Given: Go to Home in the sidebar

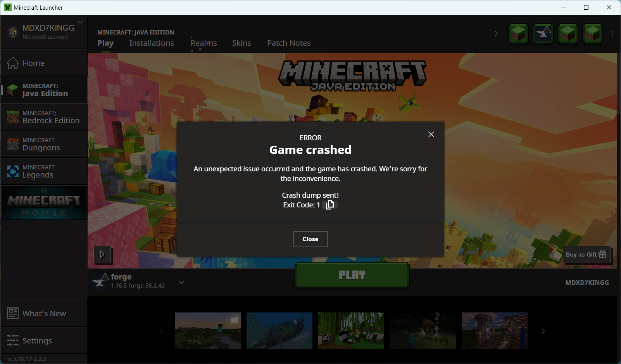Looking at the screenshot, I should (44, 63).
